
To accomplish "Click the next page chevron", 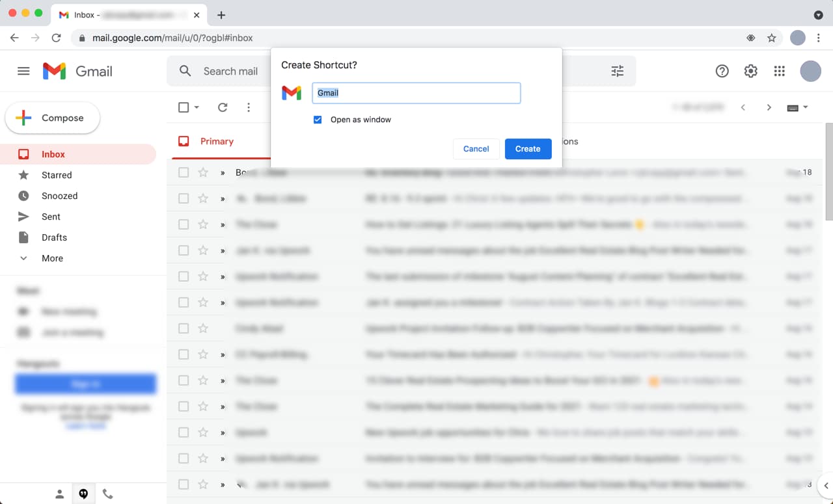I will (x=769, y=107).
